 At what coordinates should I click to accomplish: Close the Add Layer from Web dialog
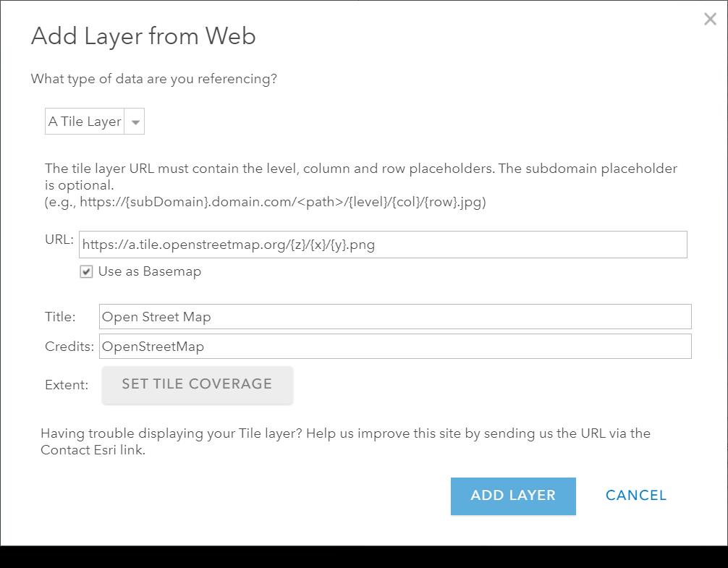pos(710,20)
